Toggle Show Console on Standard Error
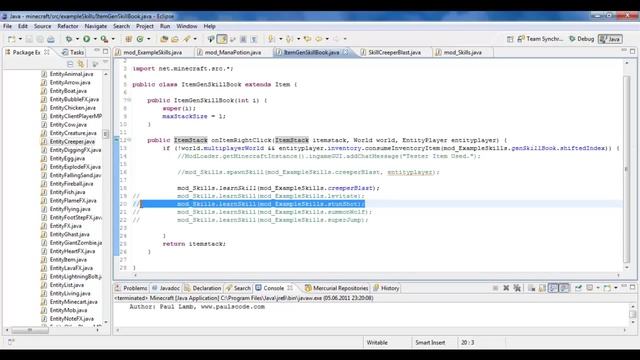The height and width of the screenshot is (360, 640). (x=564, y=288)
